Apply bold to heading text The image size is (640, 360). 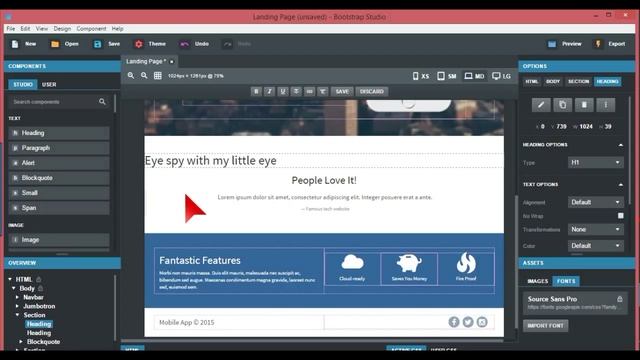256,91
